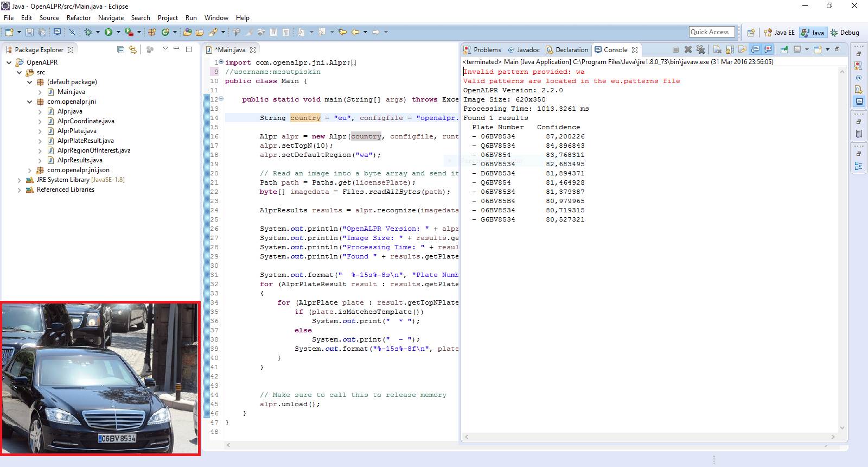Remove all terminated launches in Console
Image resolution: width=868 pixels, height=467 pixels.
point(700,49)
